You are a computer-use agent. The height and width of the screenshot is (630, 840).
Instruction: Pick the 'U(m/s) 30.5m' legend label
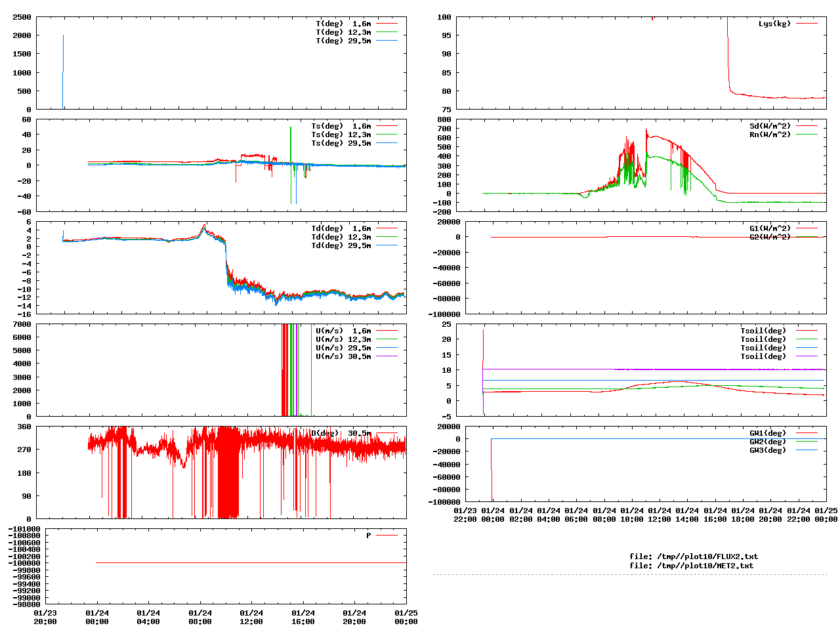pyautogui.click(x=343, y=356)
